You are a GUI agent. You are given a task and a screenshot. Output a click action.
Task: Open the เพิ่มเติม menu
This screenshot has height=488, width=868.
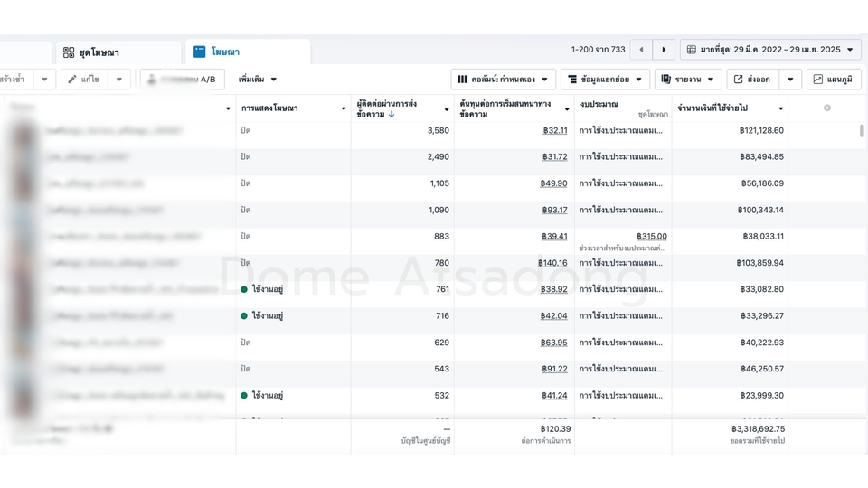[x=258, y=80]
